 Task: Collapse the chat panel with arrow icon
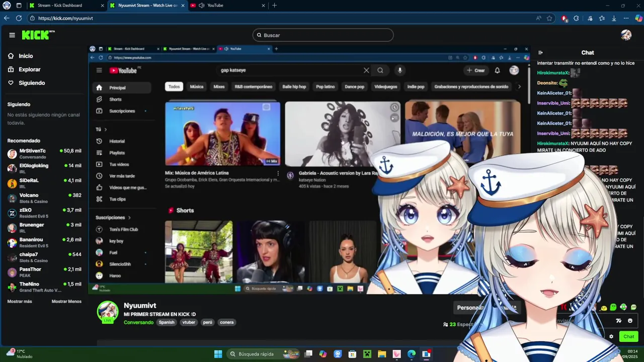(540, 53)
